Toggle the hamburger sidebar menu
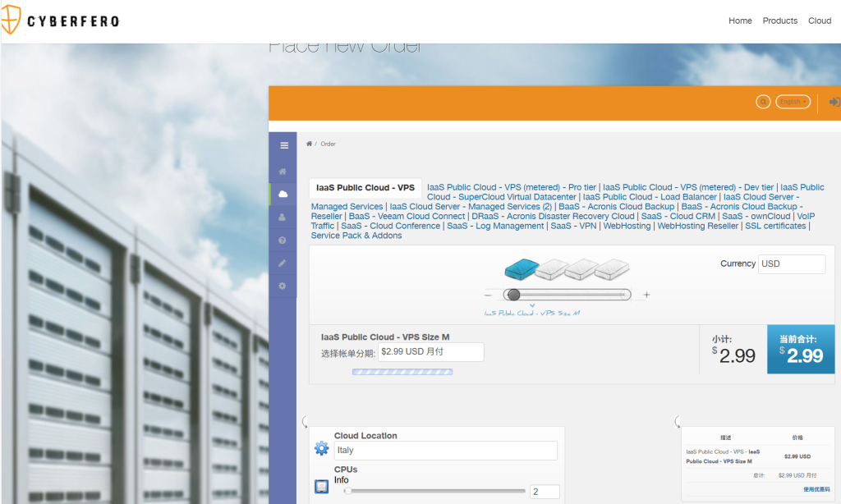The width and height of the screenshot is (841, 504). [x=284, y=145]
